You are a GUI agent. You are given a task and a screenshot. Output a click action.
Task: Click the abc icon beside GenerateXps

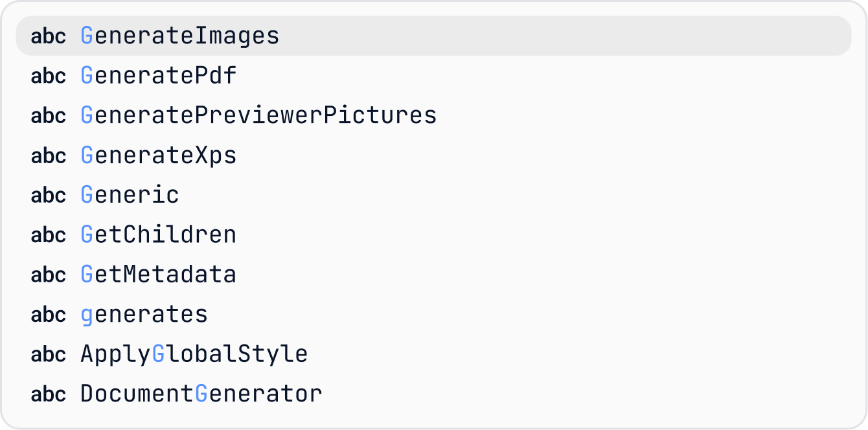tap(49, 155)
